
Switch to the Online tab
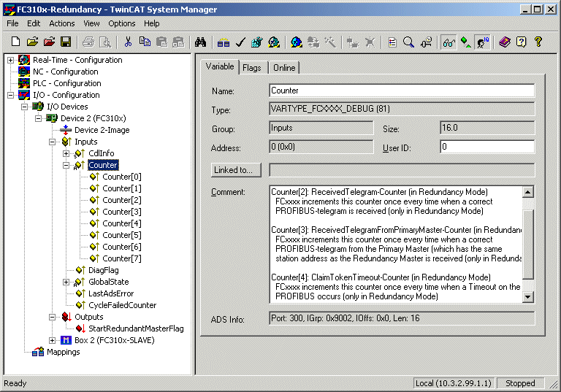click(x=284, y=68)
